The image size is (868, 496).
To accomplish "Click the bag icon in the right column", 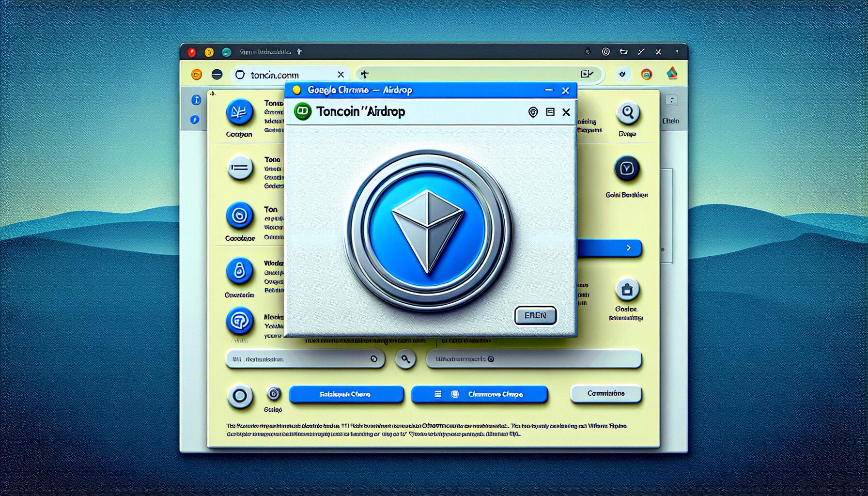I will pyautogui.click(x=627, y=290).
